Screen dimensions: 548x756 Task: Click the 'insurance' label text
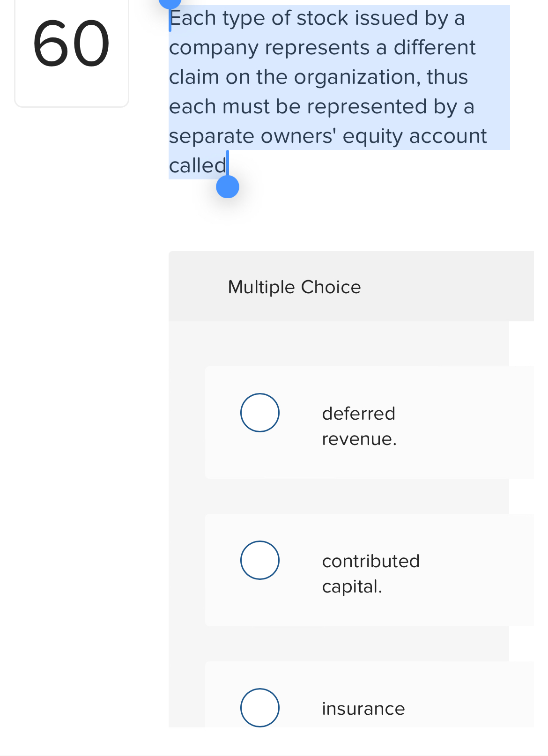click(x=363, y=708)
